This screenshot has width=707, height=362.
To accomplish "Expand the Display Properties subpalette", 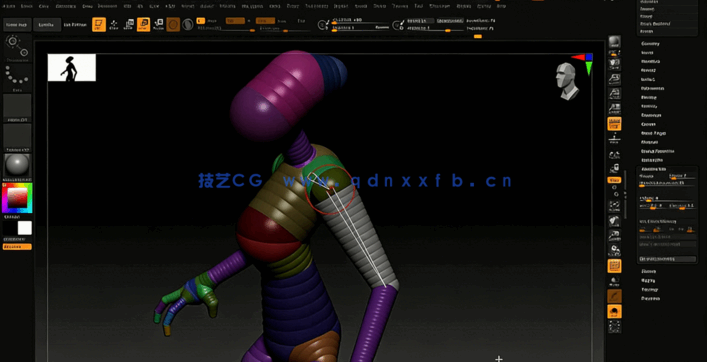I will [x=657, y=151].
